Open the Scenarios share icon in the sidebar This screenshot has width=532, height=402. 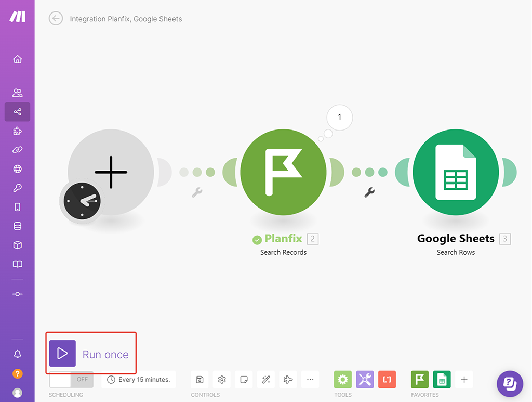point(17,112)
